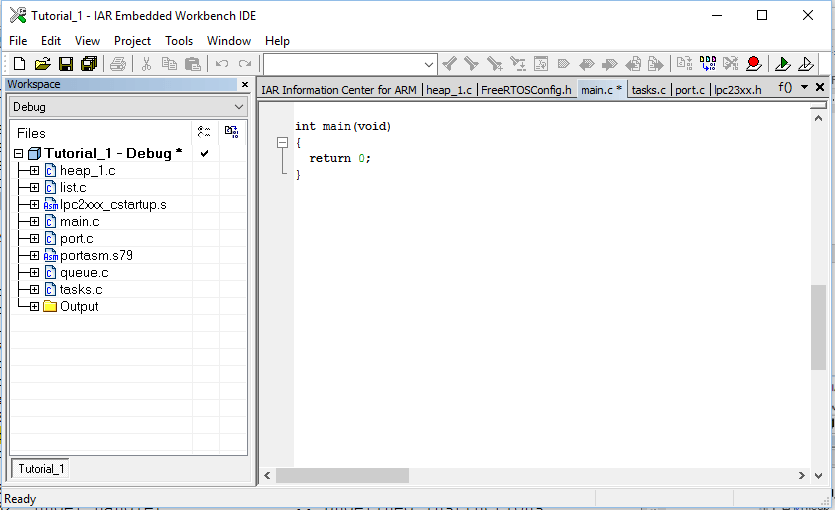Image resolution: width=835 pixels, height=510 pixels.
Task: Close the Workspace panel
Action: coord(245,85)
